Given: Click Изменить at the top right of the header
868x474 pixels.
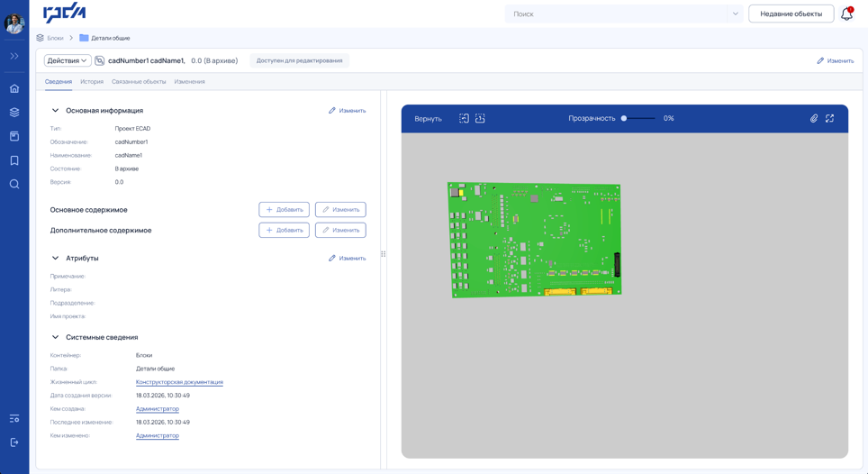Looking at the screenshot, I should [836, 61].
